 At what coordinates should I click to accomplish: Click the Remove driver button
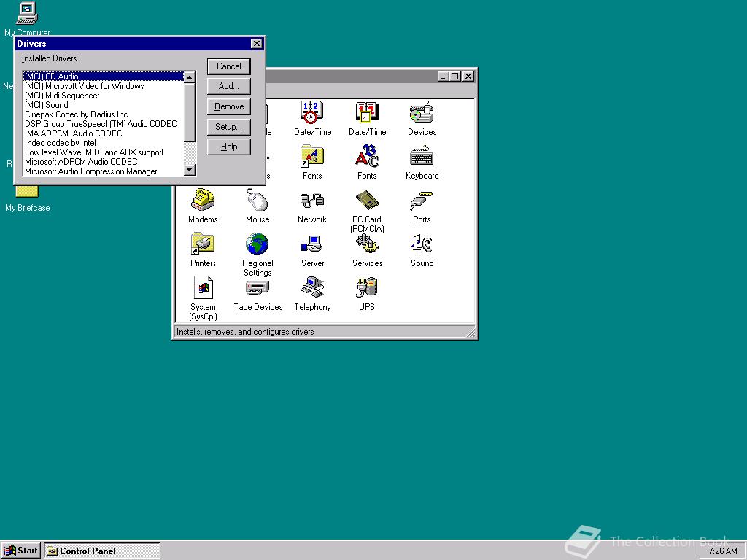228,106
